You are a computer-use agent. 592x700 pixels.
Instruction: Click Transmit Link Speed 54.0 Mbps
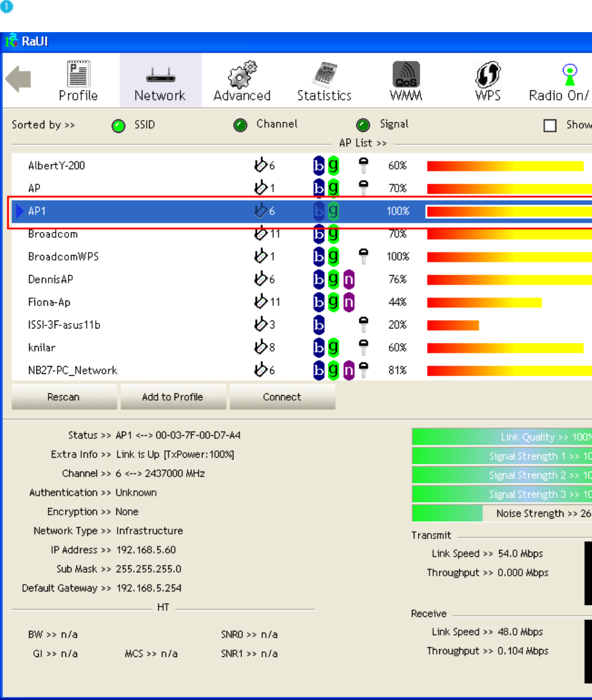(x=520, y=553)
